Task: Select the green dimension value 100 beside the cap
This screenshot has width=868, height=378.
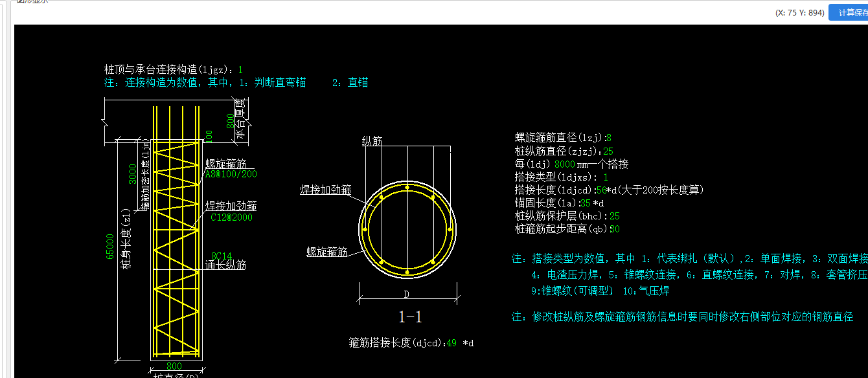Action: tap(209, 135)
